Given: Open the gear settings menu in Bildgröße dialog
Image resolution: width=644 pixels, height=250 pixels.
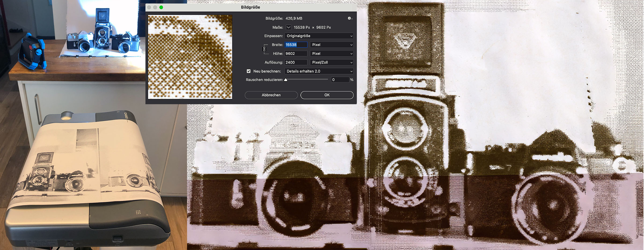Looking at the screenshot, I should pos(350,18).
